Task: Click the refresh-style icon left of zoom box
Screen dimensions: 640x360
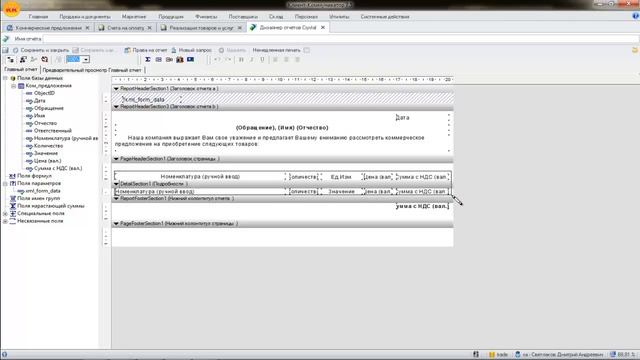Action: point(44,60)
